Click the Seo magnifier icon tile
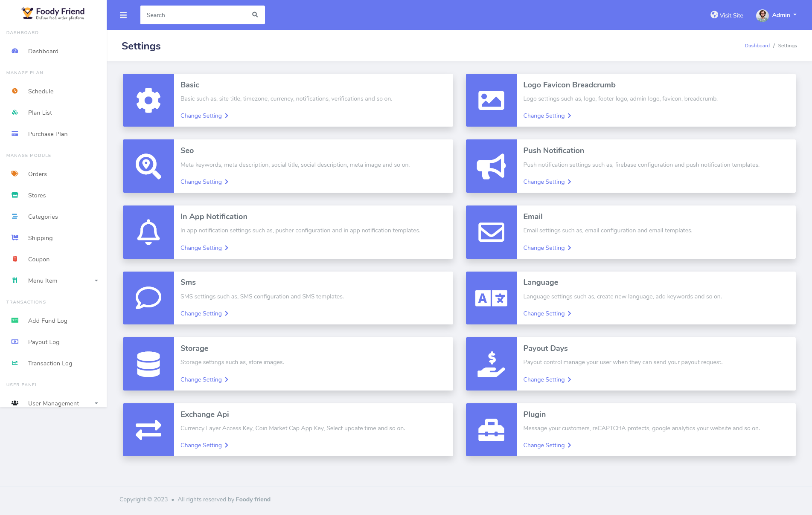The image size is (812, 515). [148, 166]
